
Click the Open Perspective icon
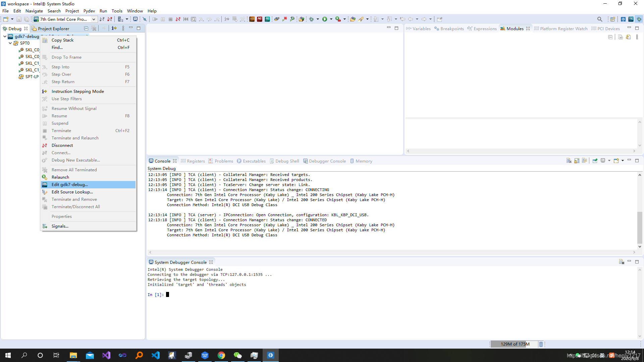(613, 19)
